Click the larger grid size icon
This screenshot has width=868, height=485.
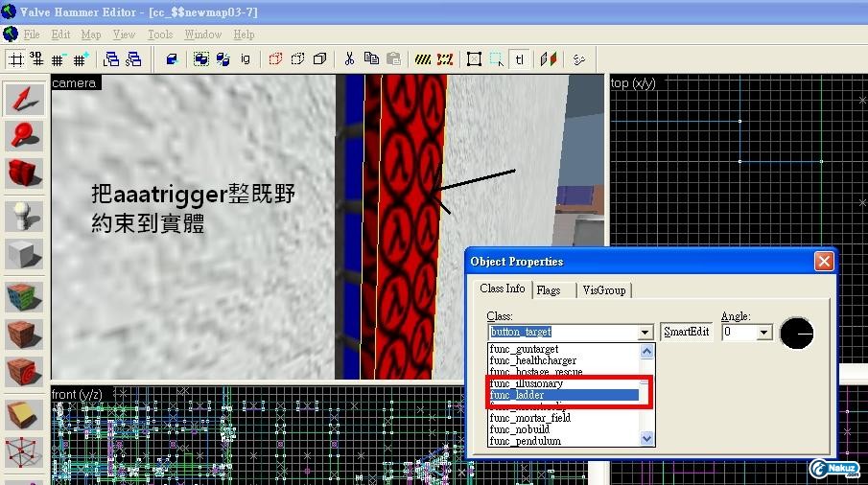[x=82, y=59]
